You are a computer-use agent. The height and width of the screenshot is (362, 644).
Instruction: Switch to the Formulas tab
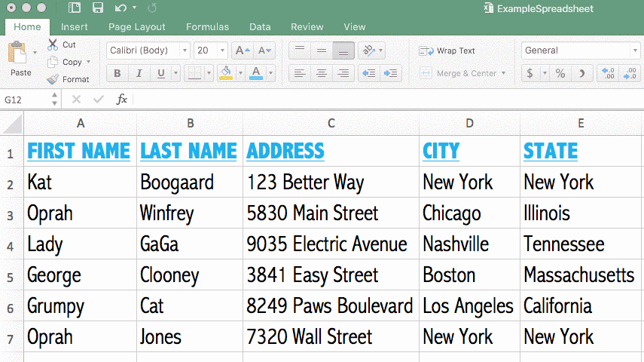click(207, 26)
